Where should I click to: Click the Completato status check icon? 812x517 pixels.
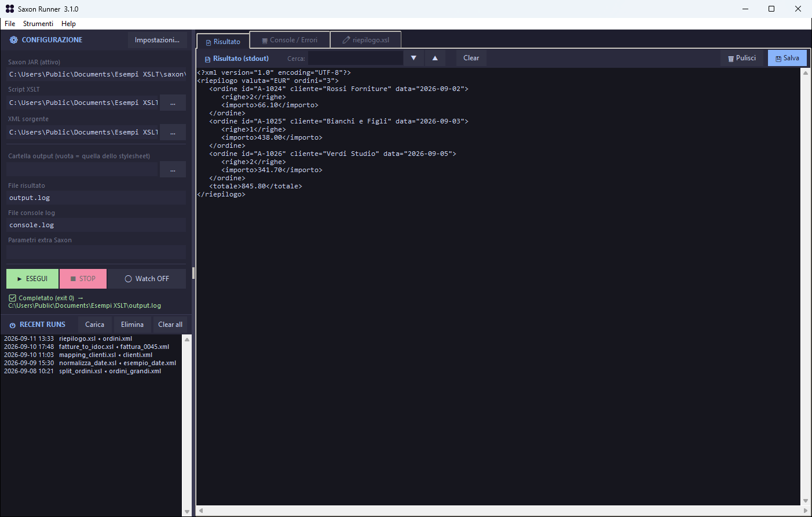[12, 298]
